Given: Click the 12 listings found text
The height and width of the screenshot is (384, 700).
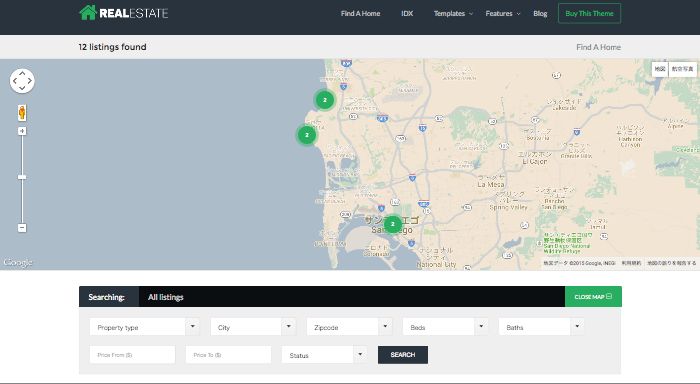Looking at the screenshot, I should pos(112,47).
